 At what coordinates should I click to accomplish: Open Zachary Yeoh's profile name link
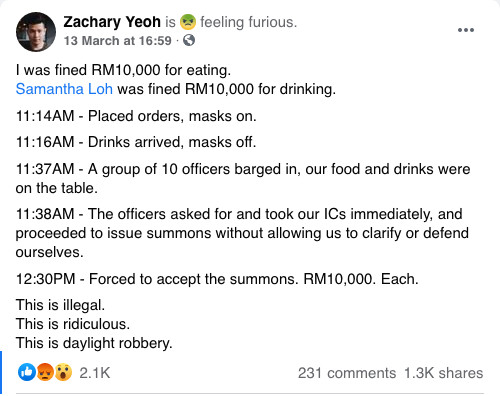point(112,22)
